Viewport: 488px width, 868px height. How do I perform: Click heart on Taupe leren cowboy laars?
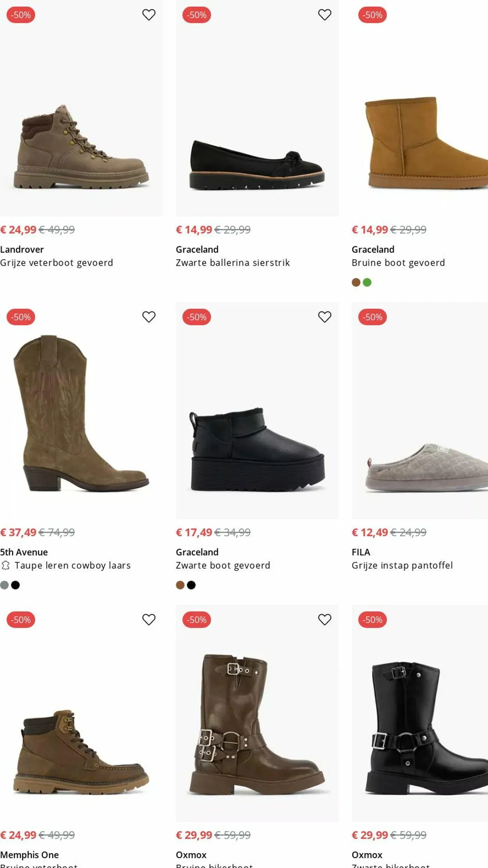point(149,317)
